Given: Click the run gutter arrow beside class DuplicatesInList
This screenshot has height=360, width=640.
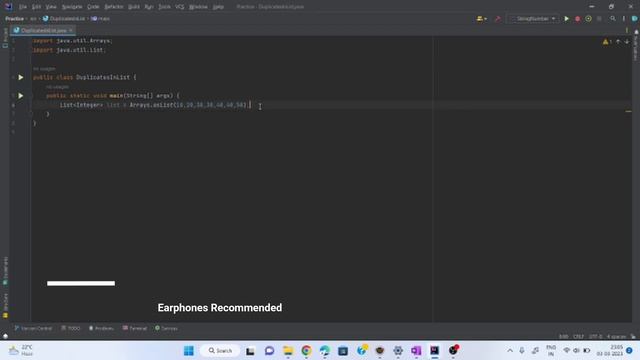Looking at the screenshot, I should click(x=20, y=77).
